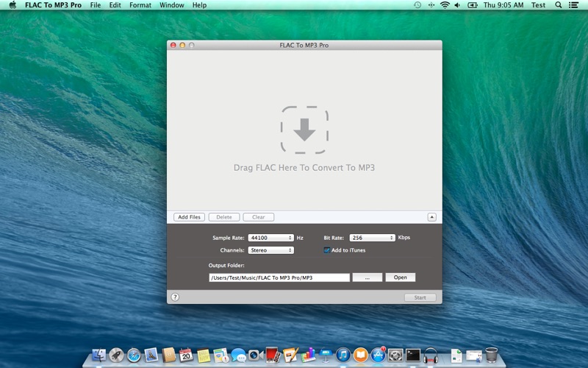Open Notes yellow pad icon in the Dock
Image resolution: width=588 pixels, height=368 pixels.
pyautogui.click(x=204, y=355)
